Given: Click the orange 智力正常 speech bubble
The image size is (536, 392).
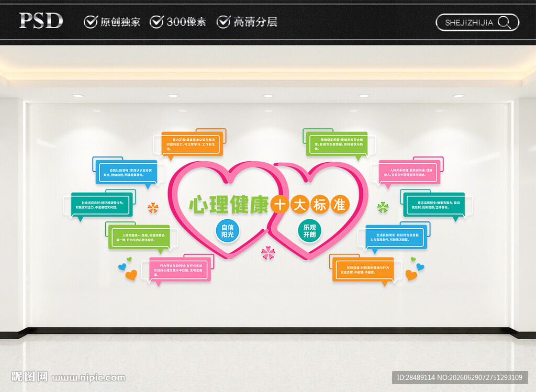Looking at the screenshot, I should [x=192, y=144].
